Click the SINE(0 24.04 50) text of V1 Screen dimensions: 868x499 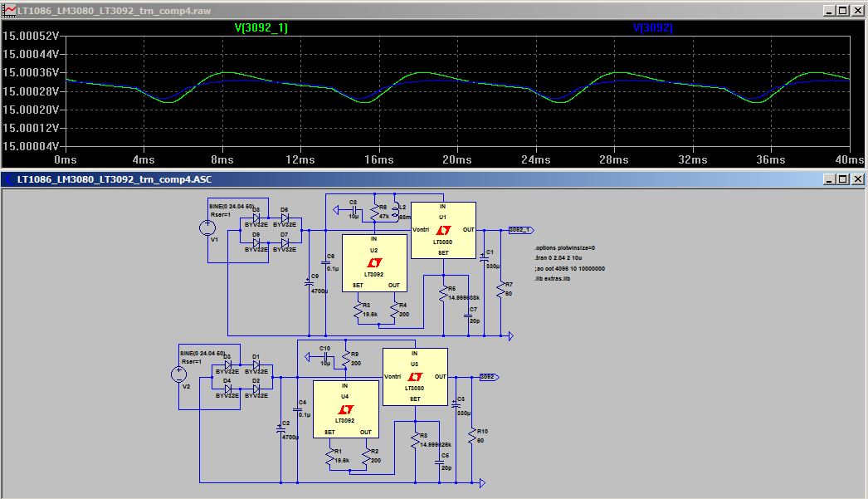coord(232,207)
